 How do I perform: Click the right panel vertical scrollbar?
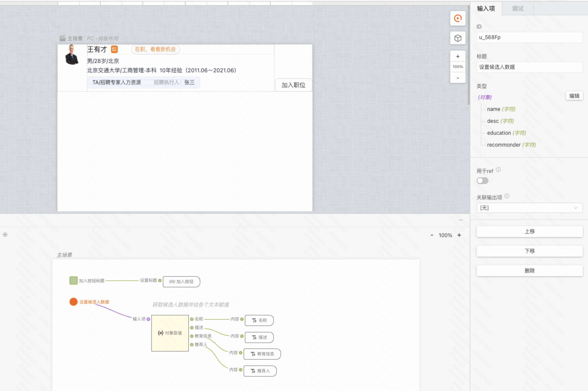(x=469, y=55)
